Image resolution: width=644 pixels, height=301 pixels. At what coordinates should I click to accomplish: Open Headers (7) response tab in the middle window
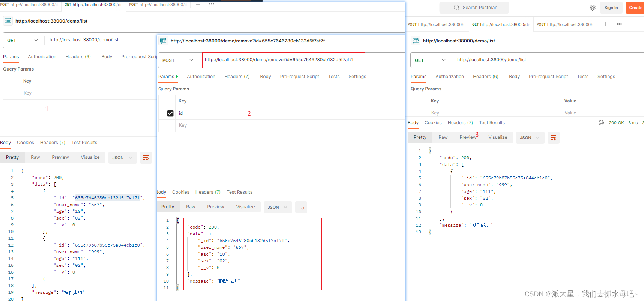tap(208, 192)
